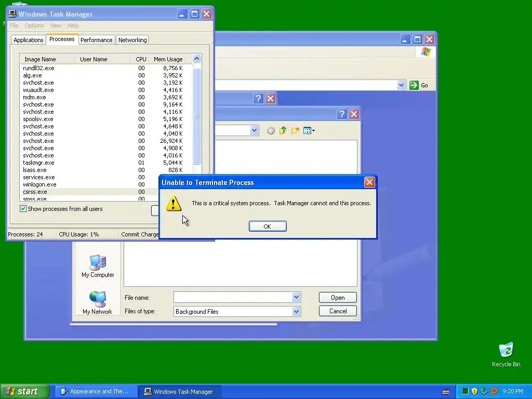
Task: Click the File name input field
Action: 233,298
